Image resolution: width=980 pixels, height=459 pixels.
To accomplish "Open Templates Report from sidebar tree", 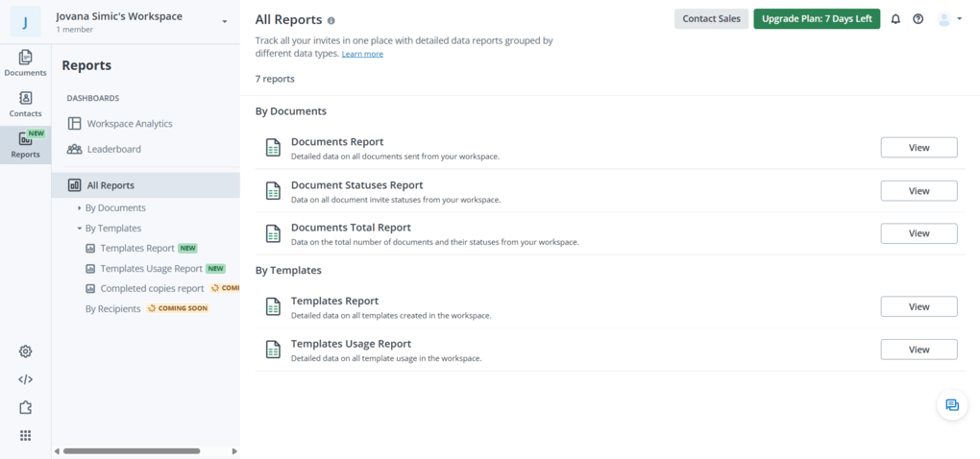I will (x=137, y=249).
